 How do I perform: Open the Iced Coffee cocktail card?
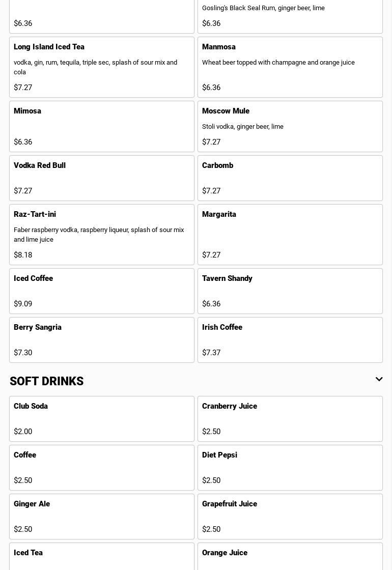coord(102,291)
